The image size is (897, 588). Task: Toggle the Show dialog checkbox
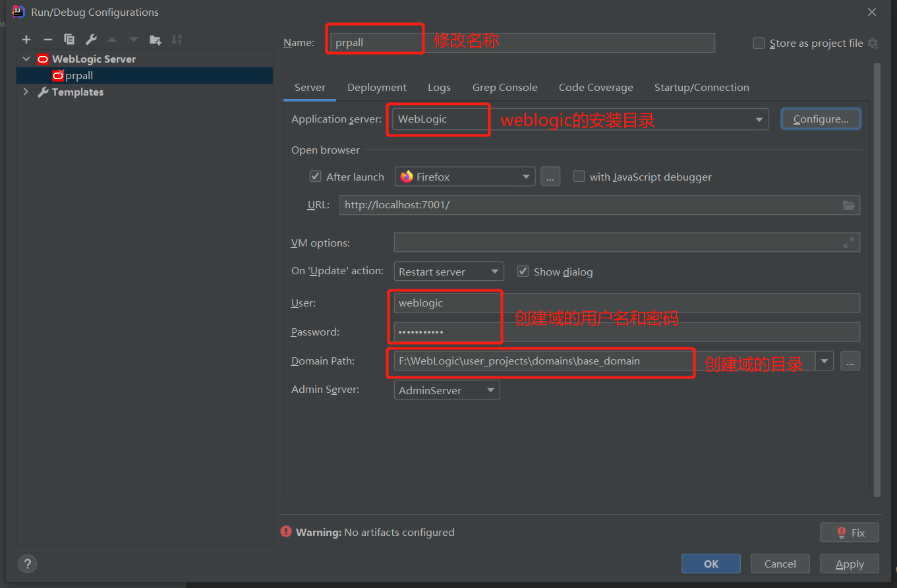523,272
